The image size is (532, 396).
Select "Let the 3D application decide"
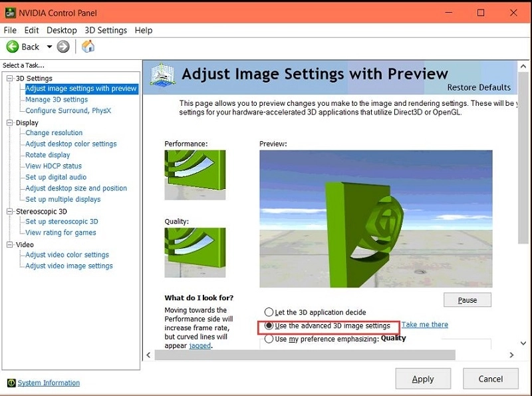269,311
